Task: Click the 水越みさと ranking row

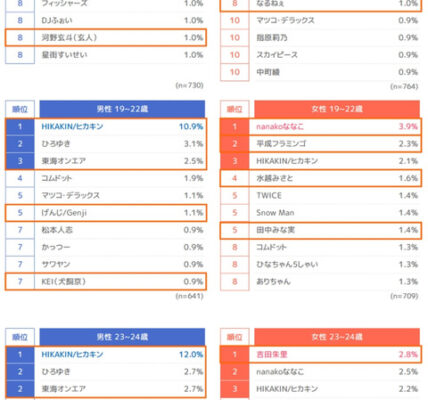Action: (321, 178)
